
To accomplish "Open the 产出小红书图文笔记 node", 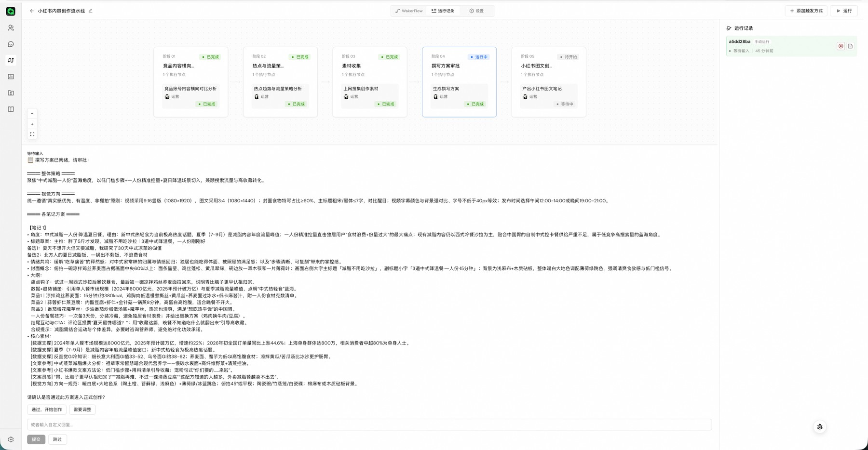I will [549, 96].
